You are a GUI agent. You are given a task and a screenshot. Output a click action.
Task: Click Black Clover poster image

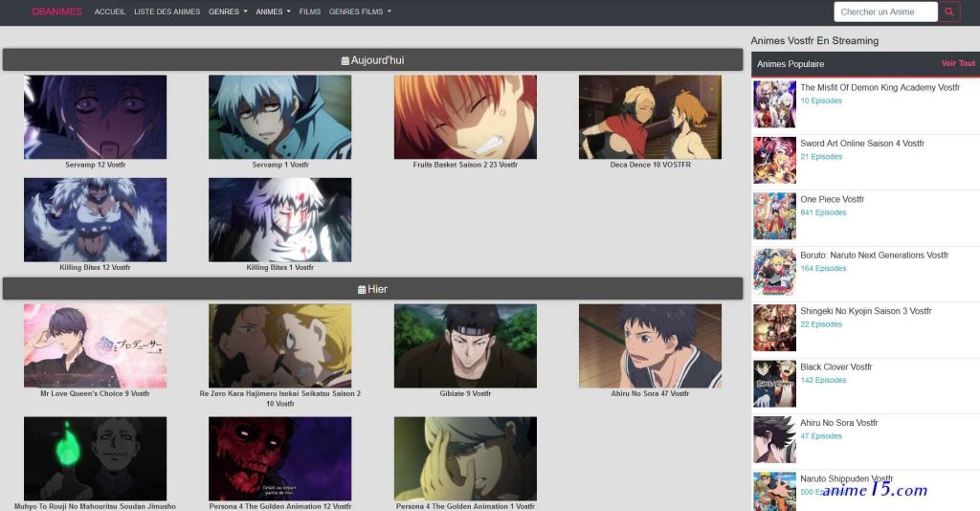(774, 384)
